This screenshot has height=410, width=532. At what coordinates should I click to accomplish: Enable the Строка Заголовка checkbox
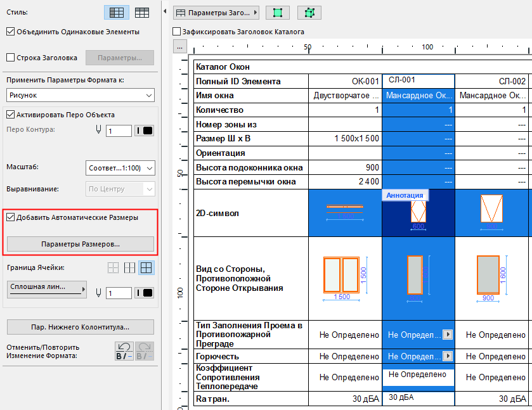10,58
